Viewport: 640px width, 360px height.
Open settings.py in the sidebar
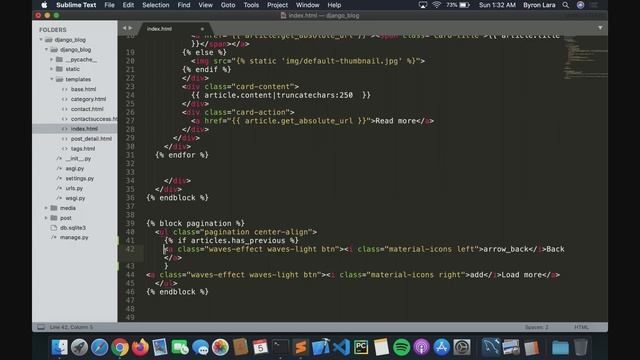(x=80, y=178)
